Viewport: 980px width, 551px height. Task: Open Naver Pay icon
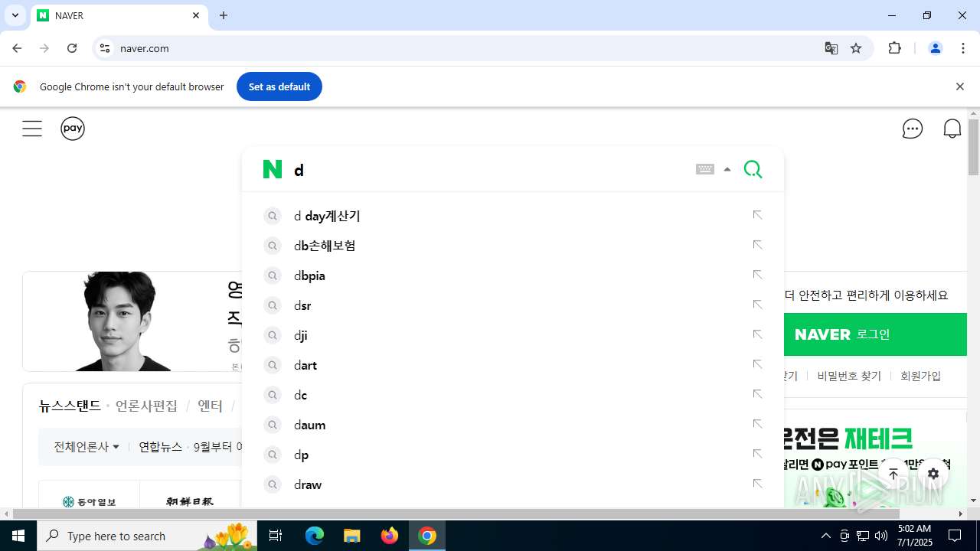point(73,129)
